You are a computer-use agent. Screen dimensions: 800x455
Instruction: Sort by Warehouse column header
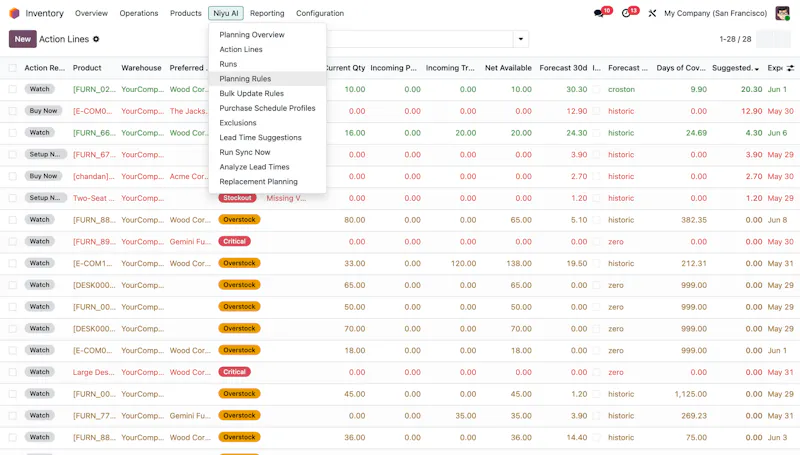pos(141,68)
